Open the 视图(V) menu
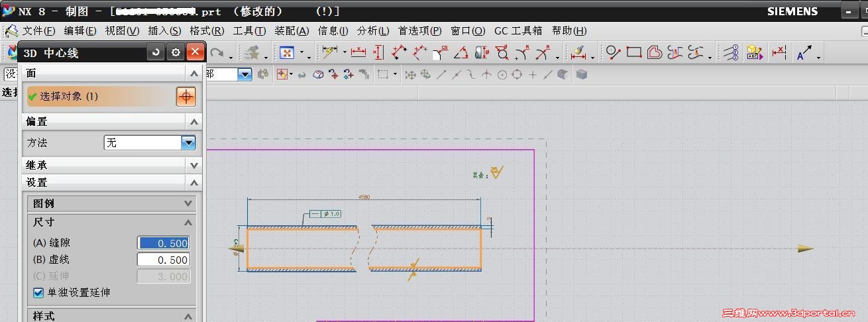The height and width of the screenshot is (322, 868). point(123,30)
